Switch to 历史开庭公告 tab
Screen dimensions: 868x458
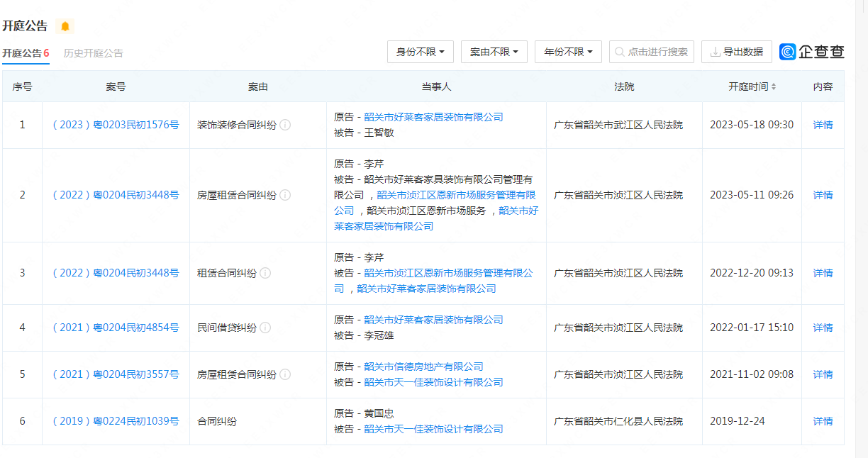point(93,53)
